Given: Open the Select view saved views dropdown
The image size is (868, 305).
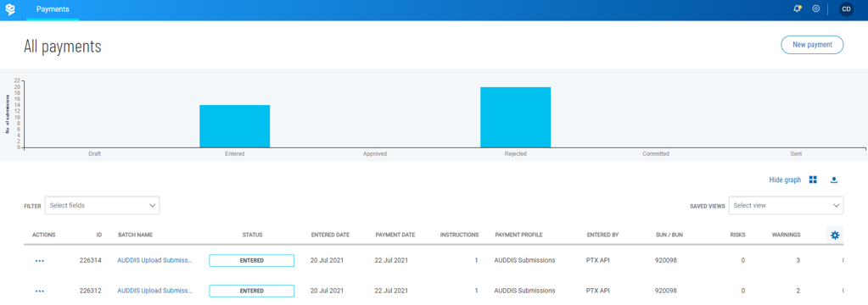Looking at the screenshot, I should [x=786, y=205].
